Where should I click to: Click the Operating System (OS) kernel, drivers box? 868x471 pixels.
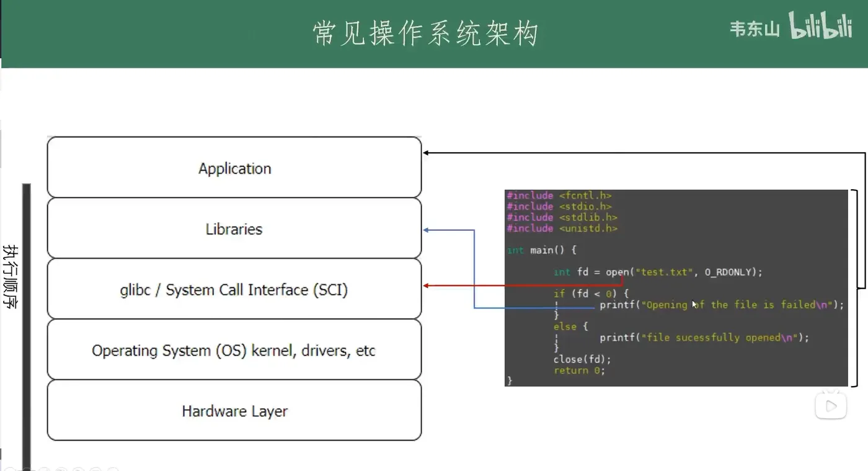tap(234, 350)
